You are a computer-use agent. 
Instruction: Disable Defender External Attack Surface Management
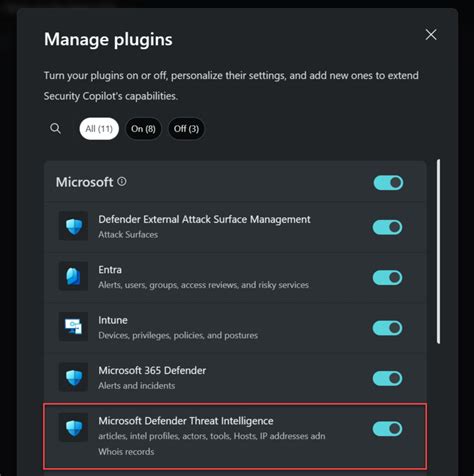[387, 227]
